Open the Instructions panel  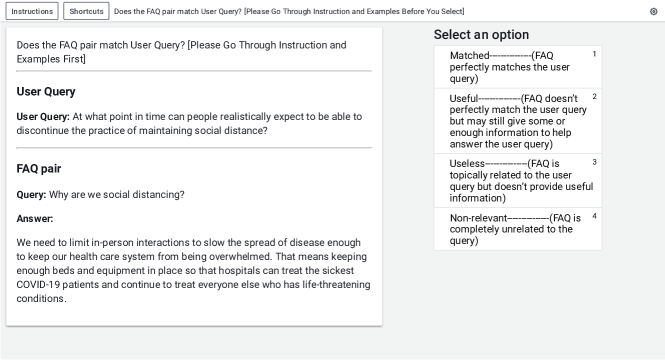coord(32,11)
